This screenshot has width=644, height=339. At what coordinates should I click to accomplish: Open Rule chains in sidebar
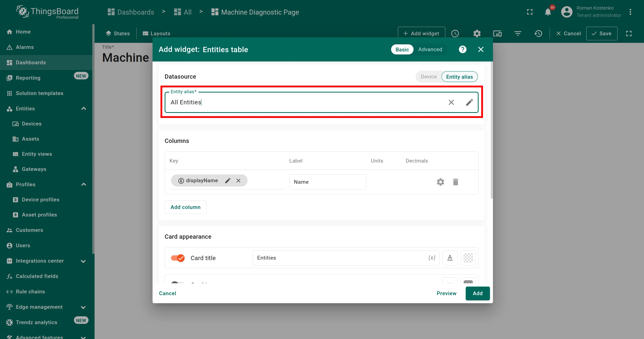[x=47, y=292]
